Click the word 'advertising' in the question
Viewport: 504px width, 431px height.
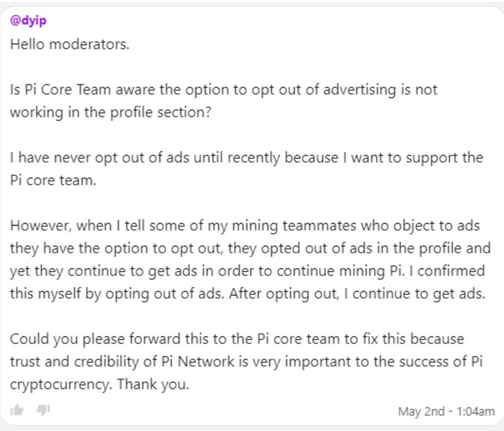point(360,90)
